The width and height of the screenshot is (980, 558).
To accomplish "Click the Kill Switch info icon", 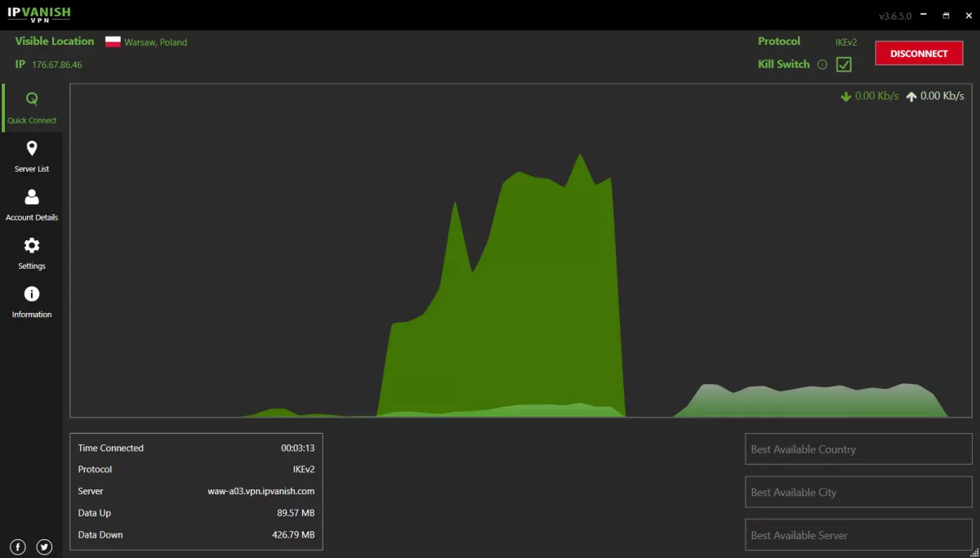I will pos(822,65).
